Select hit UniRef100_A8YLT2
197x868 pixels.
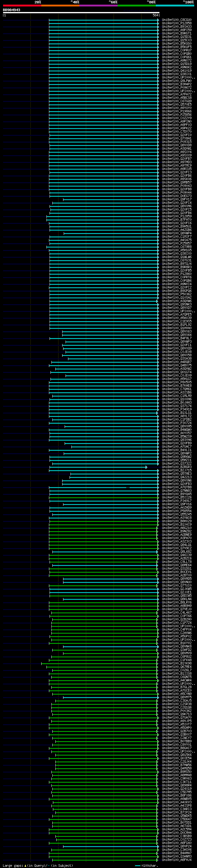click(176, 416)
